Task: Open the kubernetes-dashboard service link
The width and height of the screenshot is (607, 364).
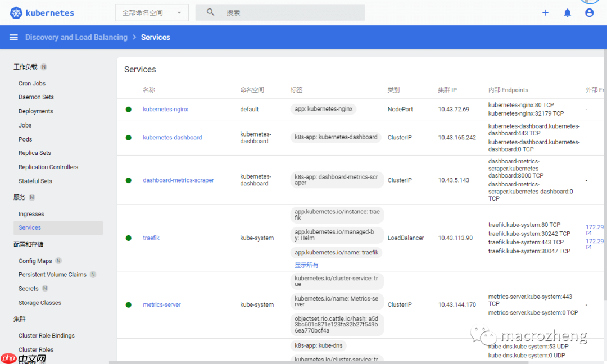Action: (x=172, y=137)
